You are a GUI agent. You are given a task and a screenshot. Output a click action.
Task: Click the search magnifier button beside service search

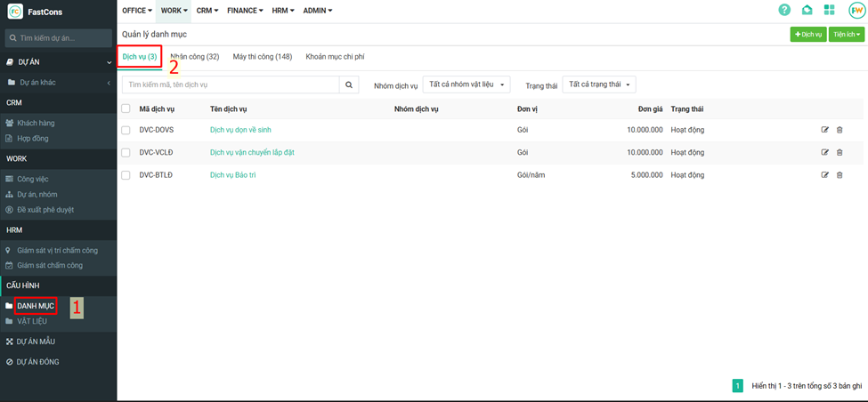(x=350, y=84)
